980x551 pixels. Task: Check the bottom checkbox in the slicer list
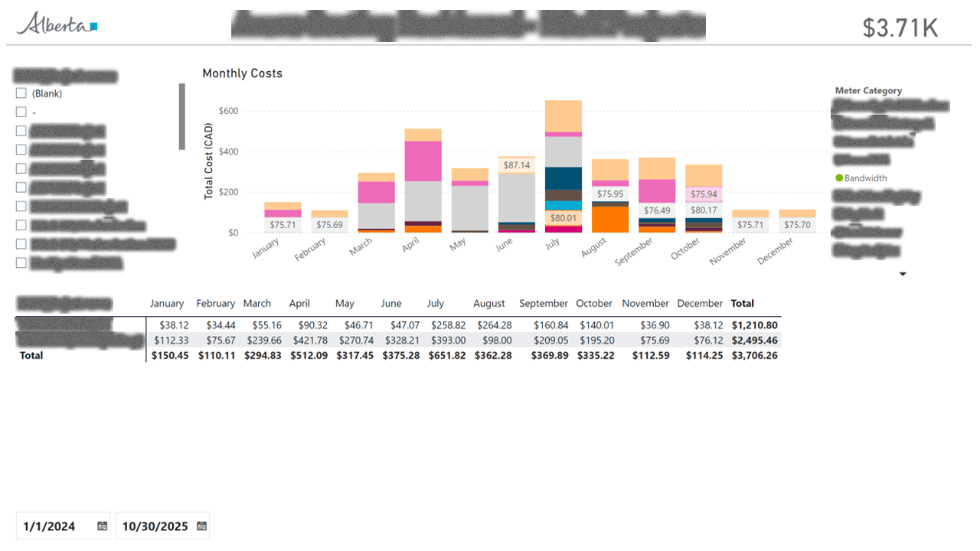click(x=21, y=262)
